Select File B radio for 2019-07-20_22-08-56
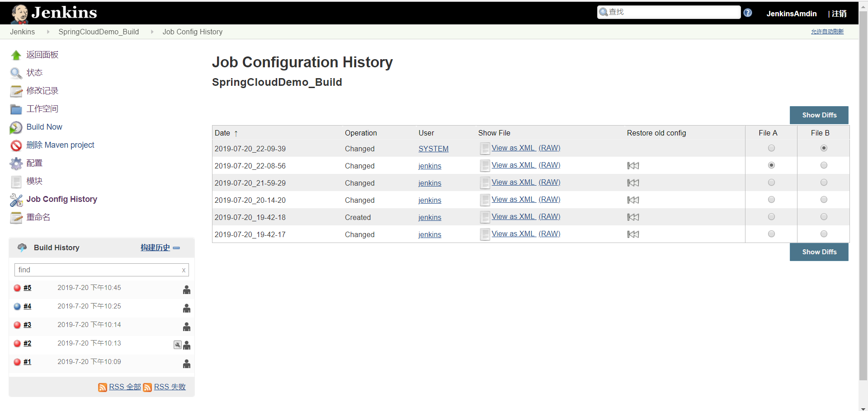 (824, 165)
